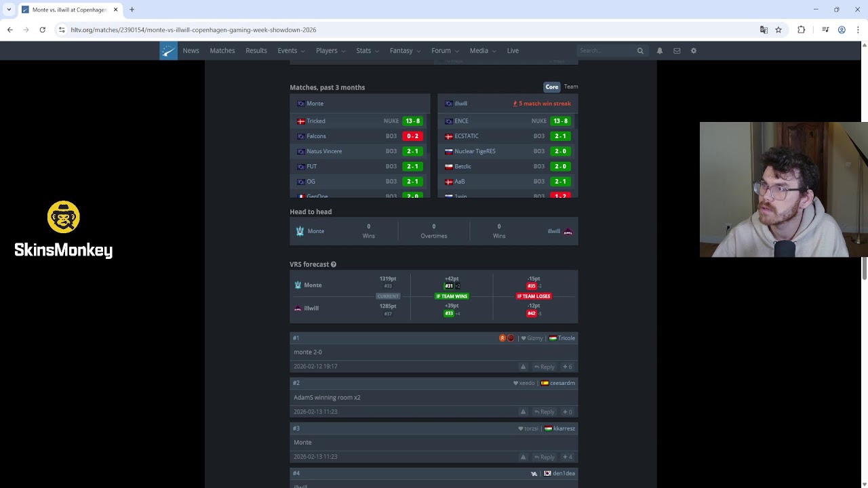
Task: Expand the Events dropdown menu
Action: (291, 51)
